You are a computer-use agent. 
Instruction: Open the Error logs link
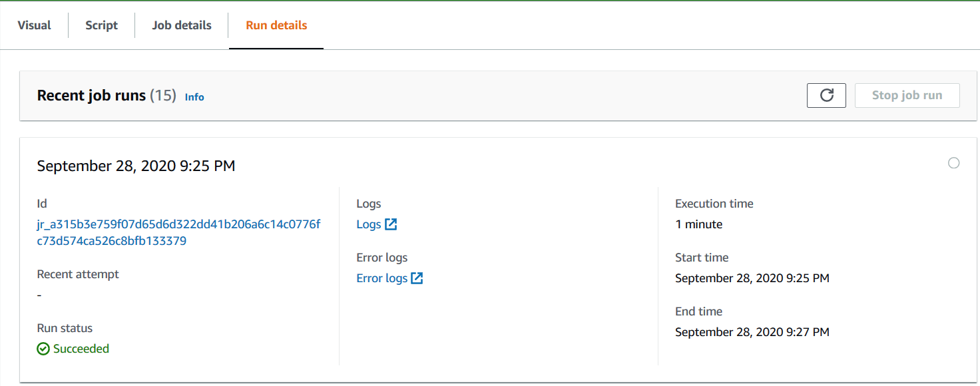click(382, 278)
